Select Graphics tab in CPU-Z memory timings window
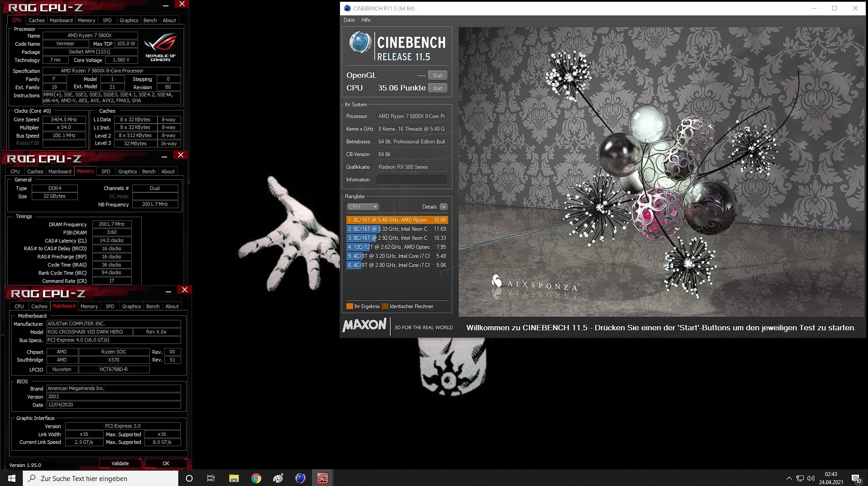The height and width of the screenshot is (486, 868). [x=127, y=172]
